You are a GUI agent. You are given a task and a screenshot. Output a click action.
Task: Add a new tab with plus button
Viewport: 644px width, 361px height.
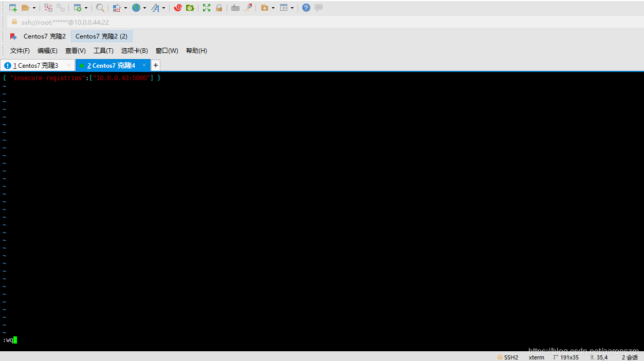point(156,65)
